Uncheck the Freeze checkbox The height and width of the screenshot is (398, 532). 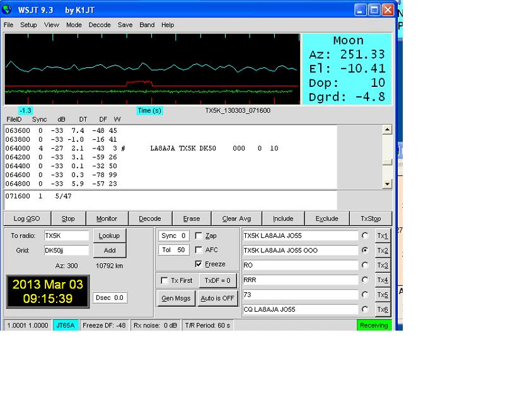199,264
